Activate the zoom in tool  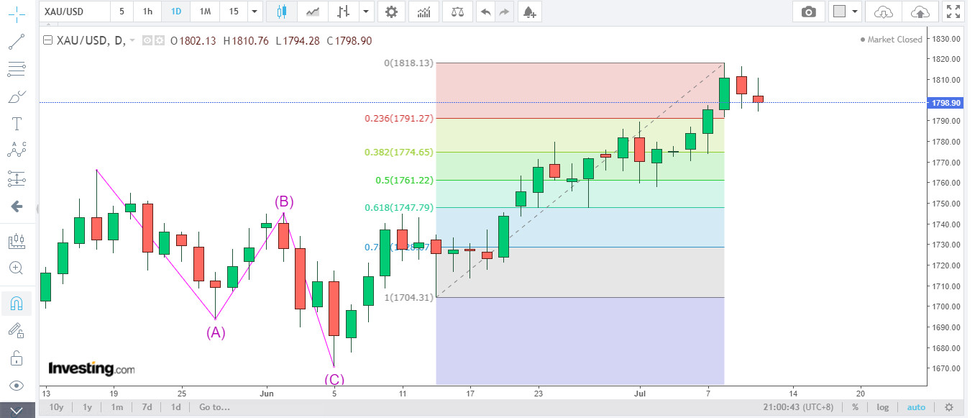point(16,268)
